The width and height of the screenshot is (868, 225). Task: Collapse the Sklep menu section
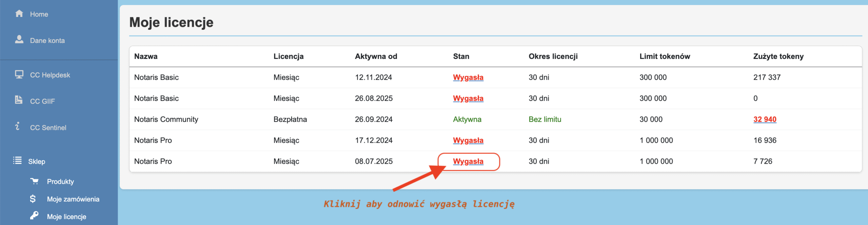pos(37,161)
